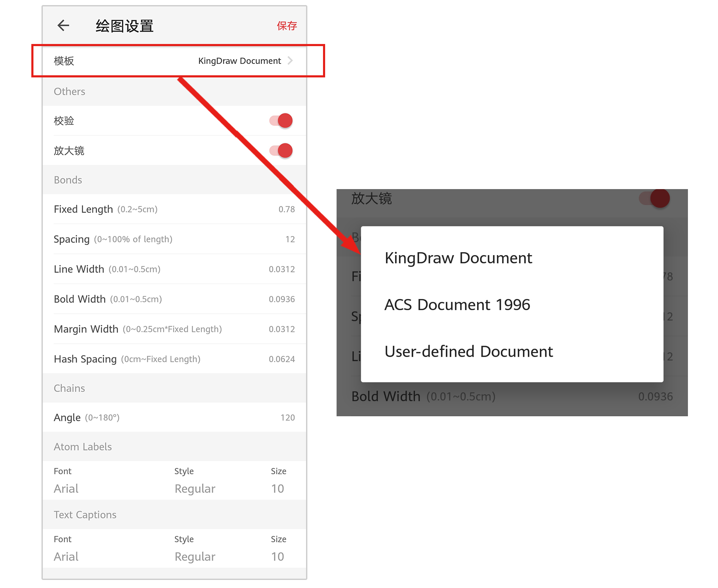Save settings with the 保存 button

coord(287,26)
